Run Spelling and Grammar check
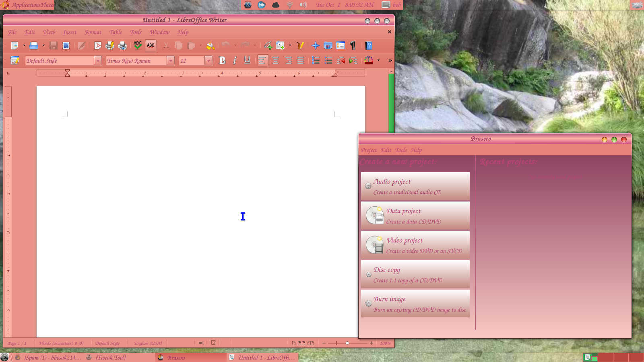Viewport: 644px width, 362px height. click(x=138, y=45)
